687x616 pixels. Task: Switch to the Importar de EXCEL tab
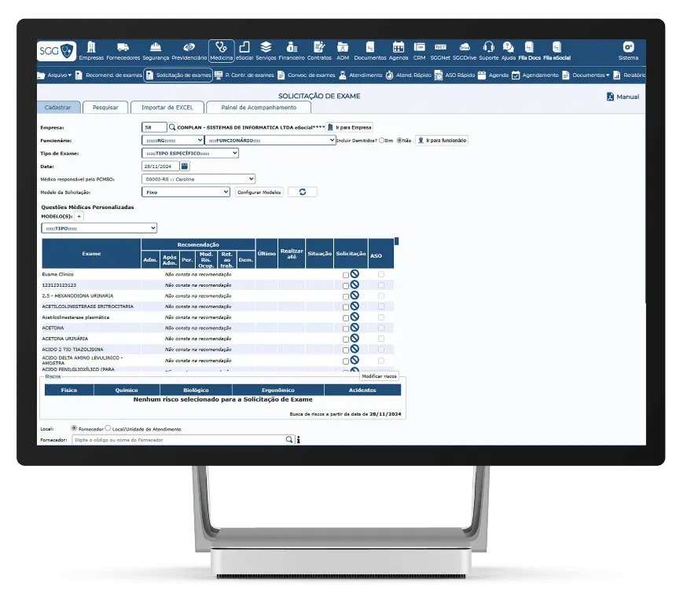click(x=167, y=108)
